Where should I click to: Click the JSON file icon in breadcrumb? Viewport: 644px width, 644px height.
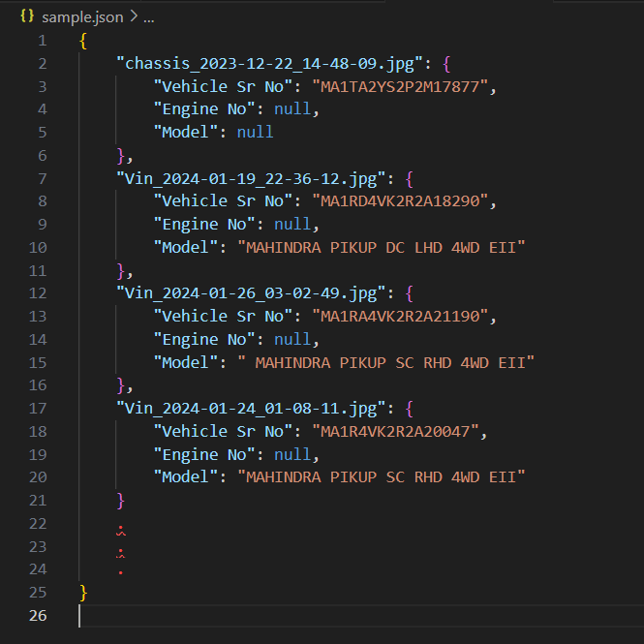(x=27, y=16)
